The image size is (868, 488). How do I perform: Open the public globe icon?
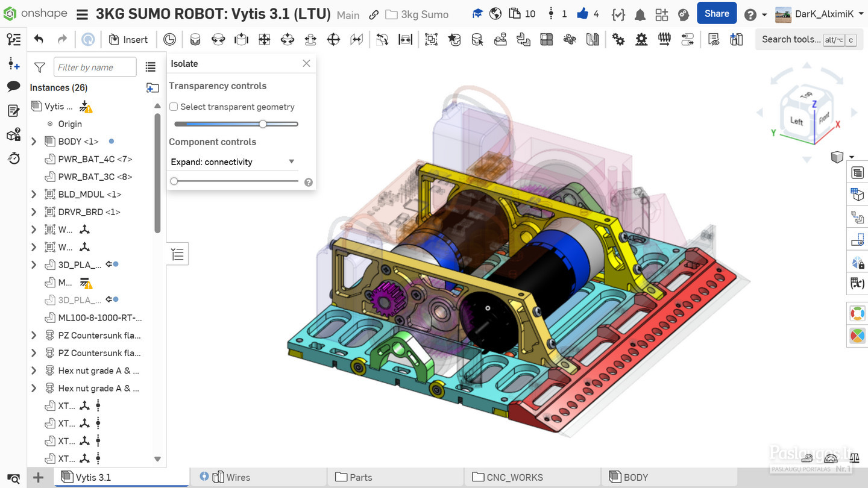(495, 13)
